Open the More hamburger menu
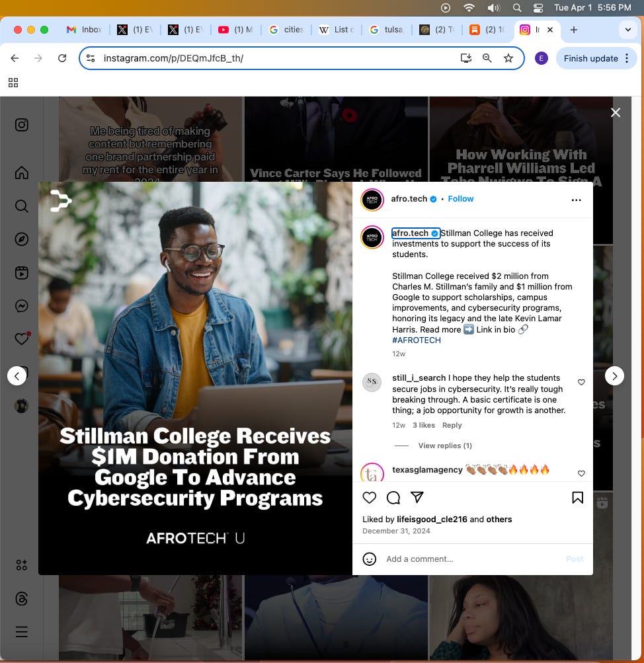 22,632
